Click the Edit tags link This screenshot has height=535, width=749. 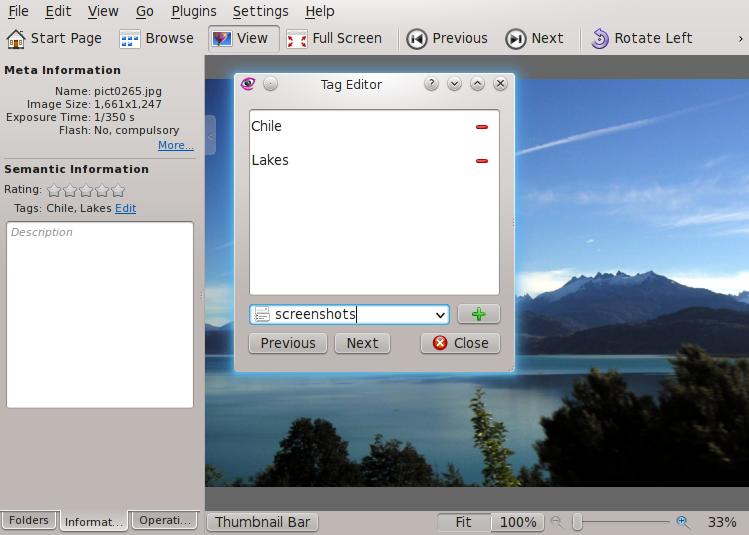[125, 208]
